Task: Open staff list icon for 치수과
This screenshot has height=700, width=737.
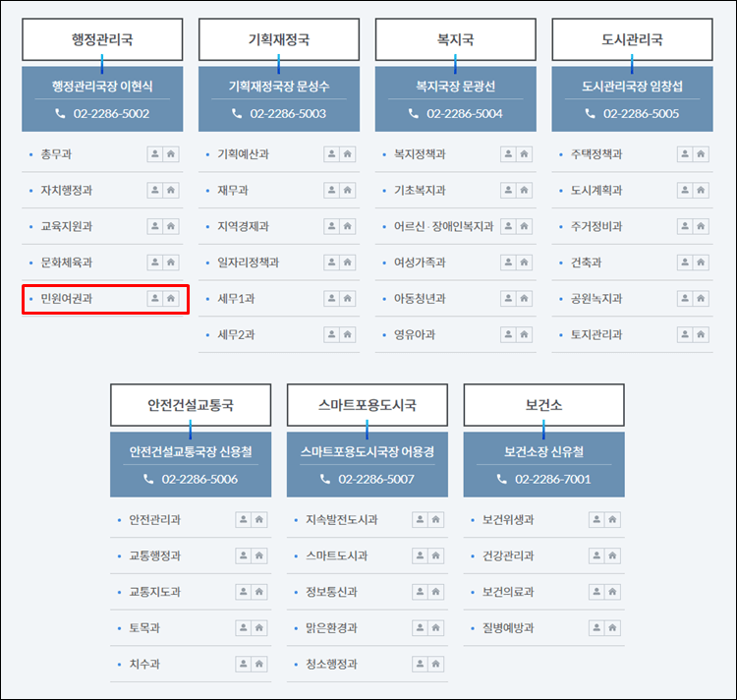Action: tap(243, 664)
